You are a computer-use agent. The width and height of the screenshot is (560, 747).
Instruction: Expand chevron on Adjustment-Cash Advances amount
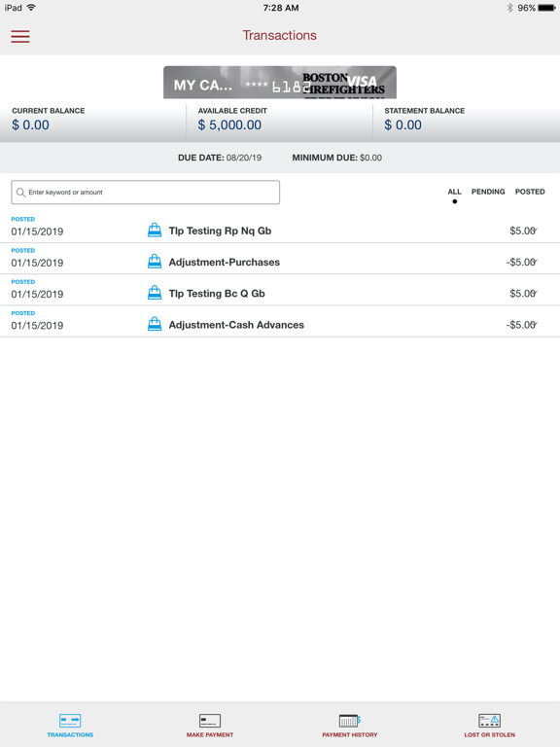coord(535,326)
